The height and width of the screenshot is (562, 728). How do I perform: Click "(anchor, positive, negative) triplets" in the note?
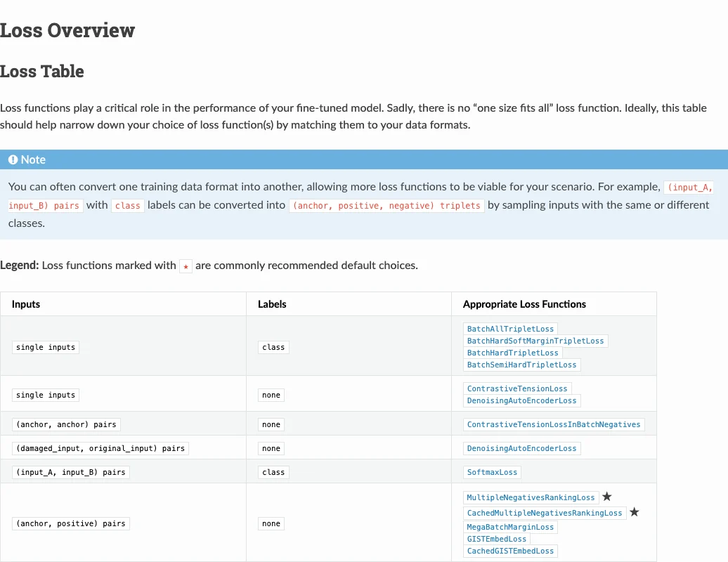386,206
